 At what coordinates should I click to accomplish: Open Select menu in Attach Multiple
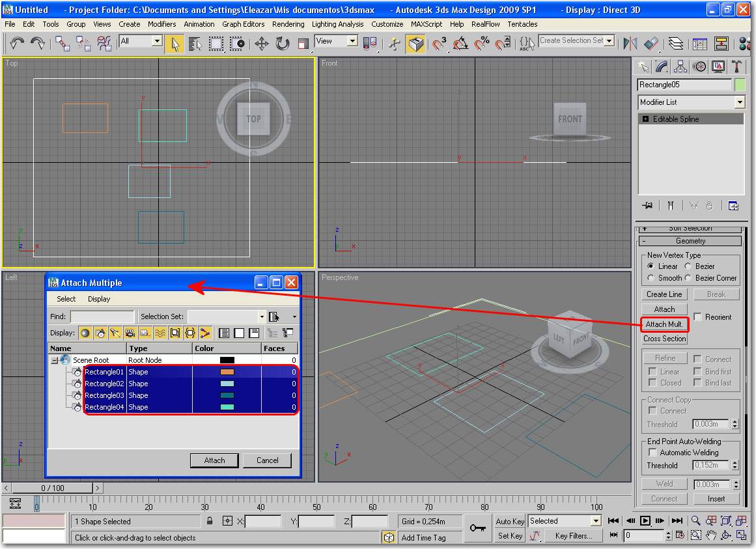(x=66, y=299)
